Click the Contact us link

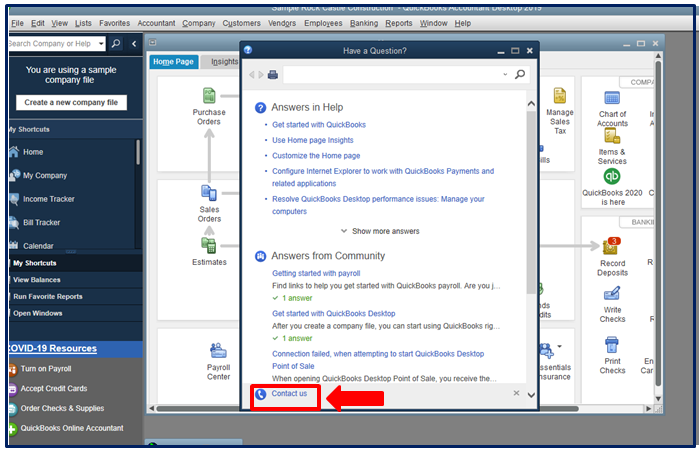coord(289,393)
